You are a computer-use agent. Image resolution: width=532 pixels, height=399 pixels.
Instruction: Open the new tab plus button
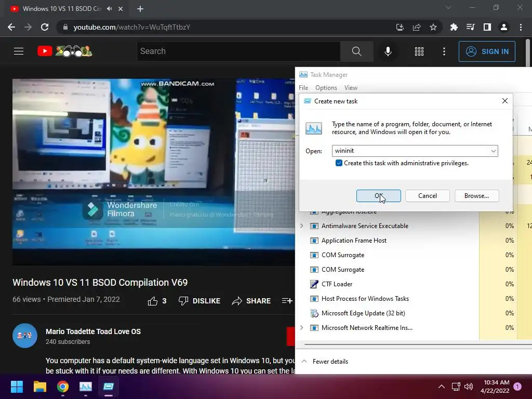[140, 9]
